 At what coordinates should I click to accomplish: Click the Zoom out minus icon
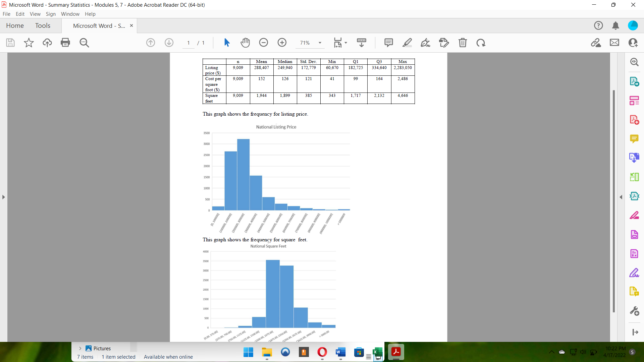click(x=264, y=43)
